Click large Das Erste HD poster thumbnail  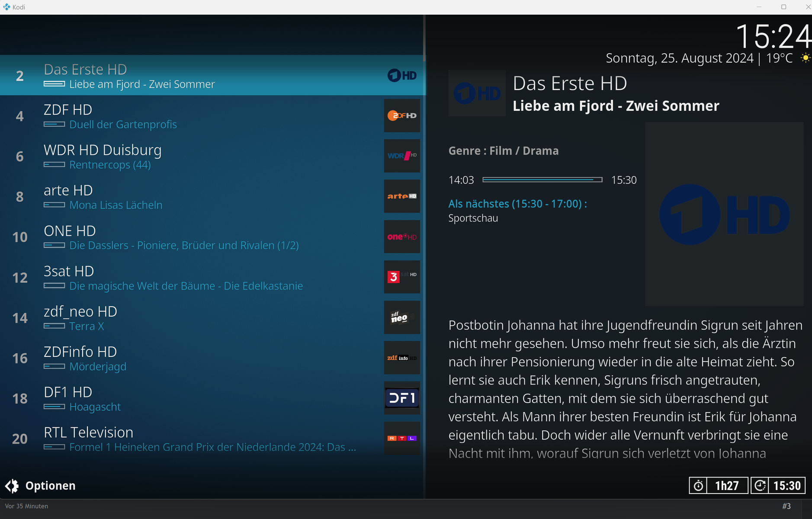point(725,214)
